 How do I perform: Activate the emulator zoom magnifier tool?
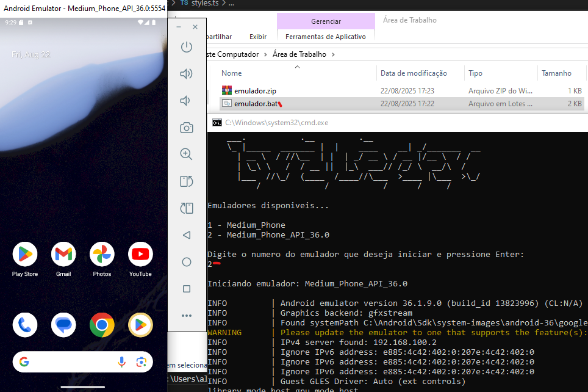pos(186,154)
